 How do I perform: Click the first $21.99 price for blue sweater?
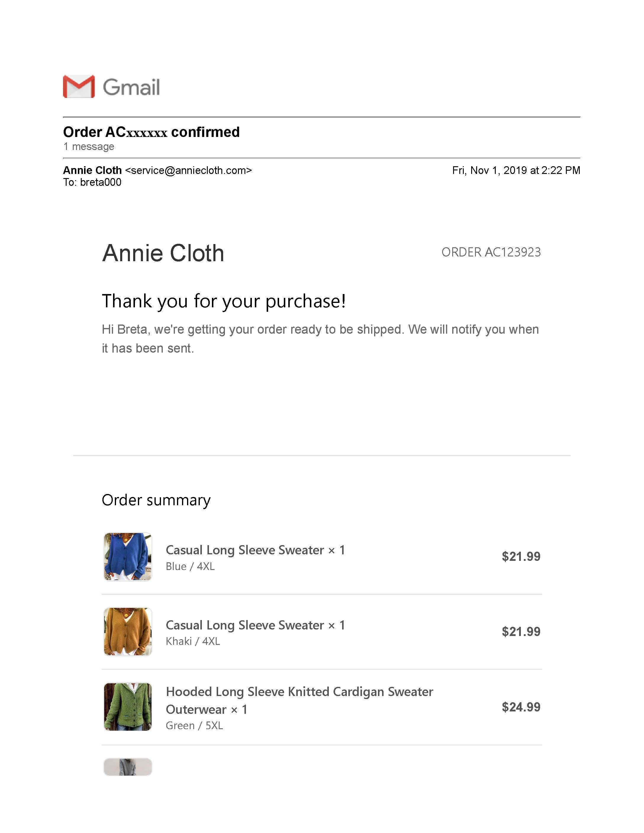[521, 556]
